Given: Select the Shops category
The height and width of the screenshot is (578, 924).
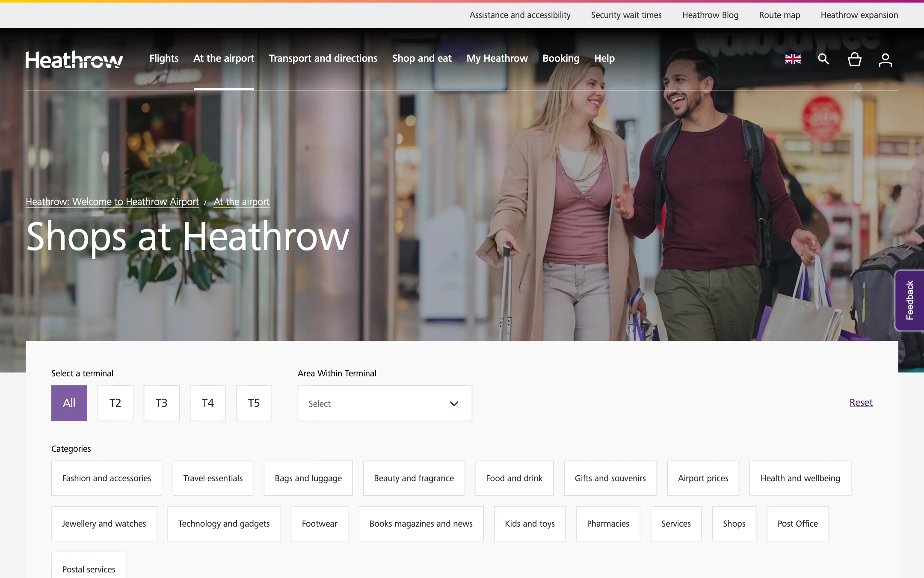Looking at the screenshot, I should (734, 524).
